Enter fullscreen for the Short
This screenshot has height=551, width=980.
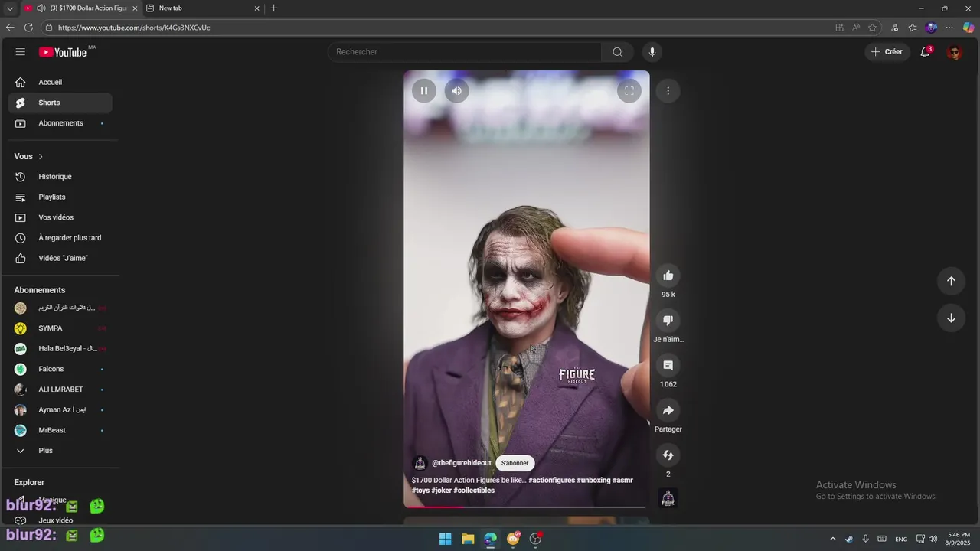point(629,90)
